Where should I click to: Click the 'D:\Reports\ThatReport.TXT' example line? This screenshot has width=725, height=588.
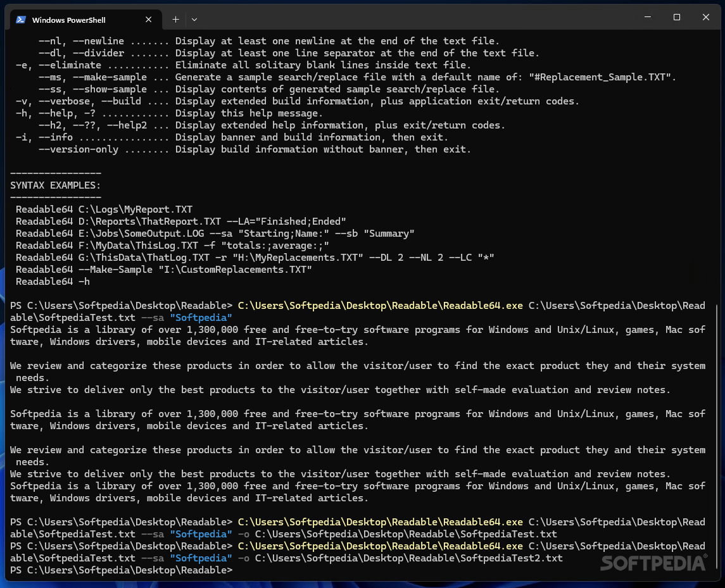[181, 222]
